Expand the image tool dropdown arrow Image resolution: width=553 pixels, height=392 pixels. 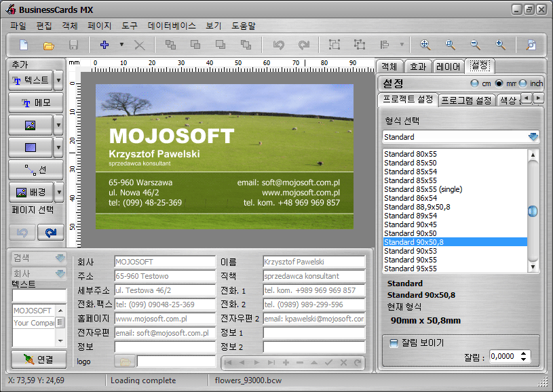(58, 125)
